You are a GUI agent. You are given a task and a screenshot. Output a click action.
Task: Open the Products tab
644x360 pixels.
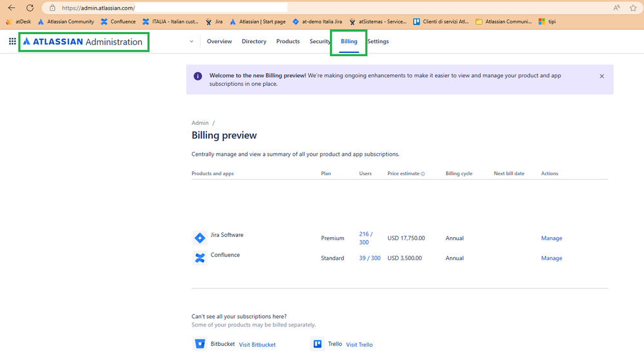288,41
